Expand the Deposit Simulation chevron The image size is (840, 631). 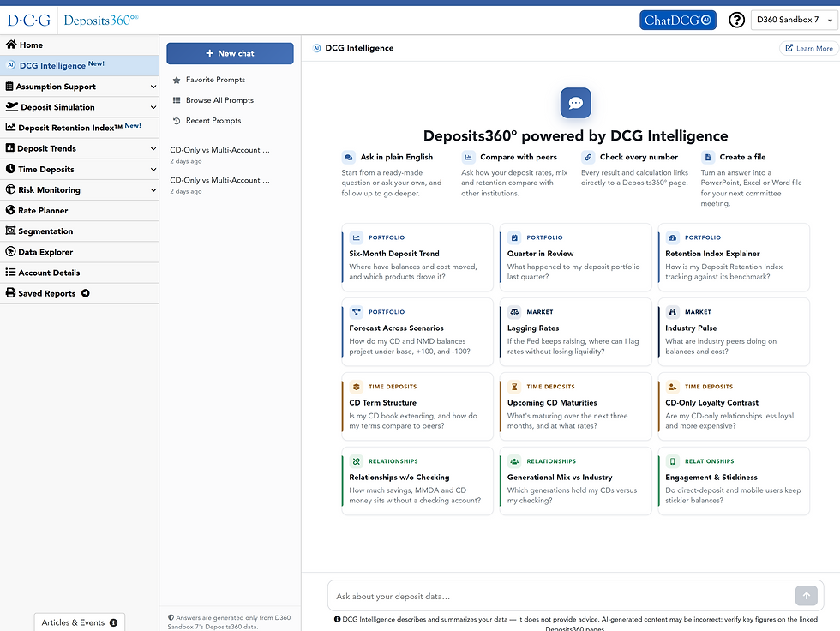pyautogui.click(x=153, y=107)
